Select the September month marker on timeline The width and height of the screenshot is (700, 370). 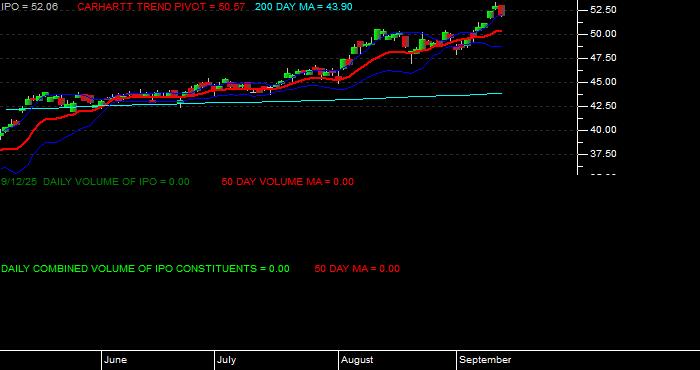485,360
